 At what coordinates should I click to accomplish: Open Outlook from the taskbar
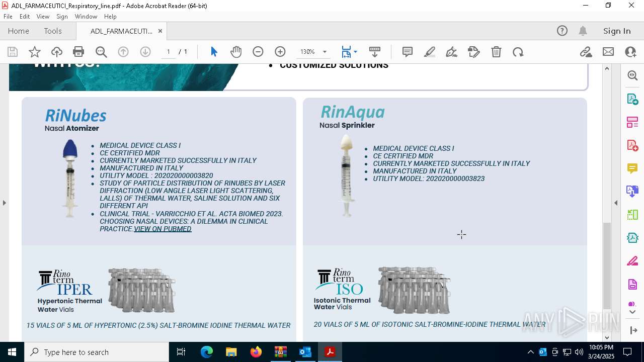[305, 352]
